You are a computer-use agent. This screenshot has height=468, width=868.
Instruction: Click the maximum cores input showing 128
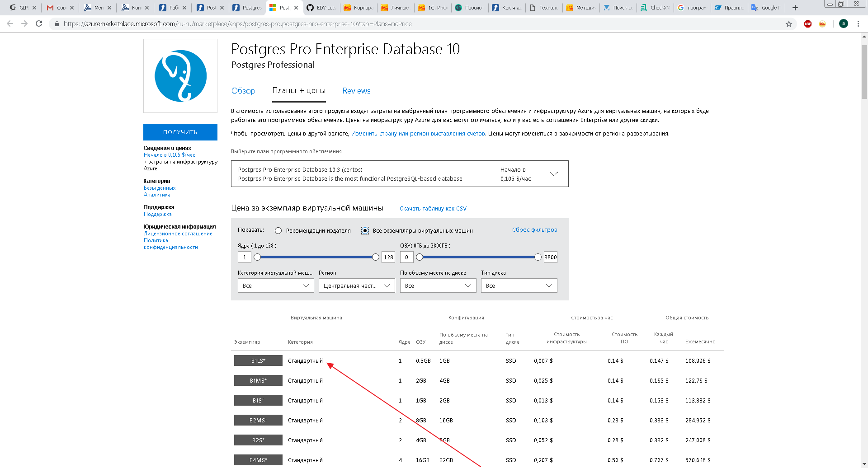click(x=388, y=257)
